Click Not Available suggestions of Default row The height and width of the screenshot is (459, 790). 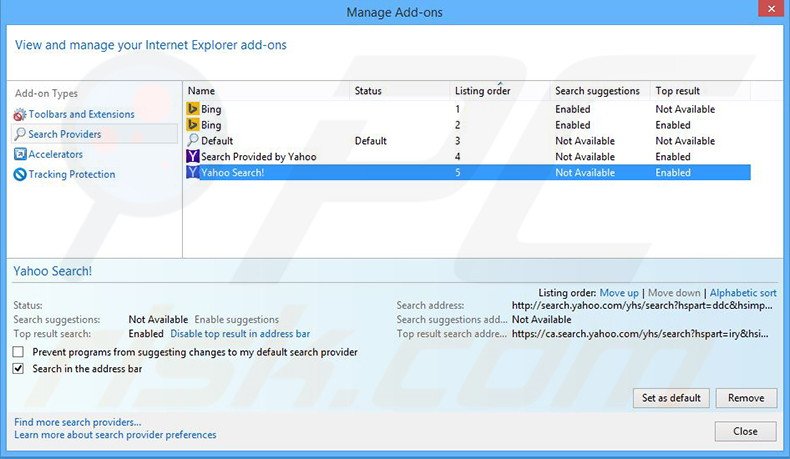[x=585, y=141]
